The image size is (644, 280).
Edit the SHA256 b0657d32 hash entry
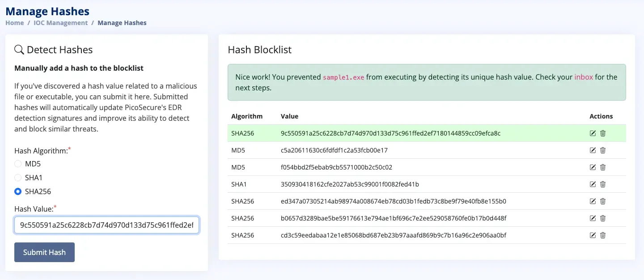(593, 218)
